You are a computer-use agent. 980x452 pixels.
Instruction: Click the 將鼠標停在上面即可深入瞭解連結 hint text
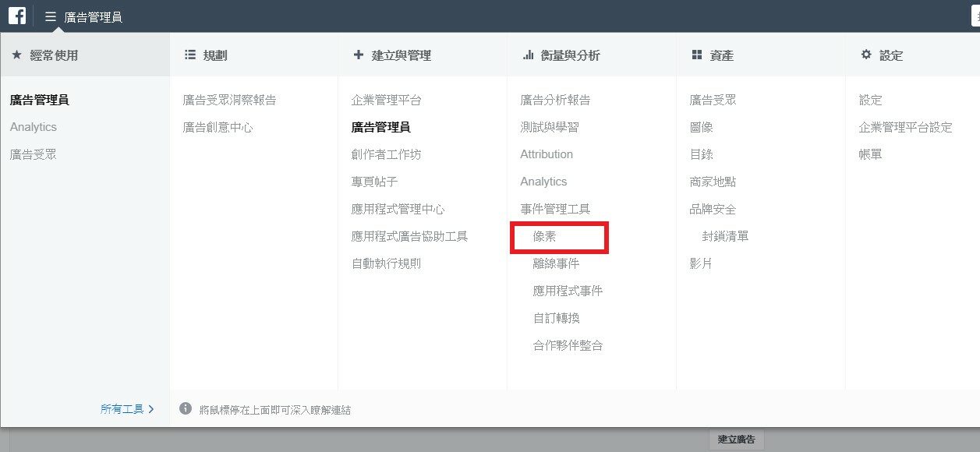pyautogui.click(x=275, y=409)
